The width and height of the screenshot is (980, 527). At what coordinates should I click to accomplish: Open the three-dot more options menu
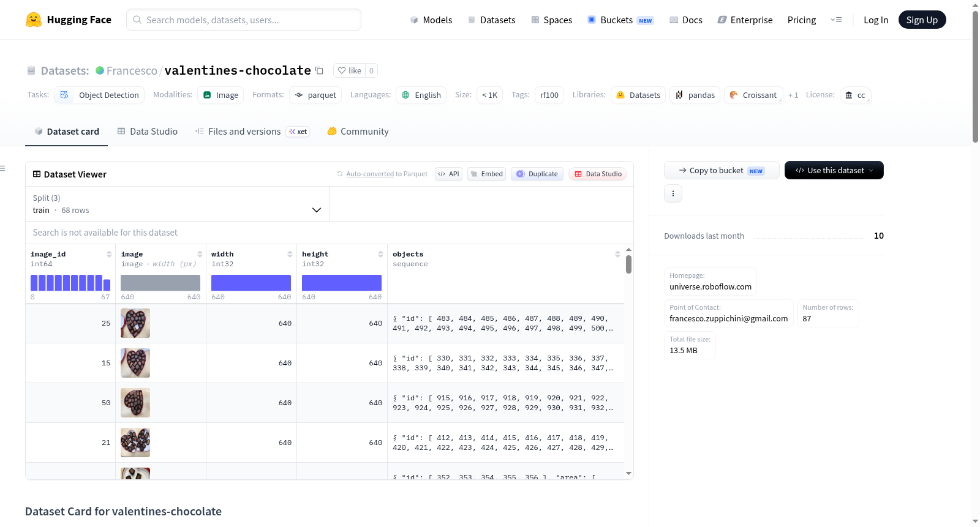(673, 193)
